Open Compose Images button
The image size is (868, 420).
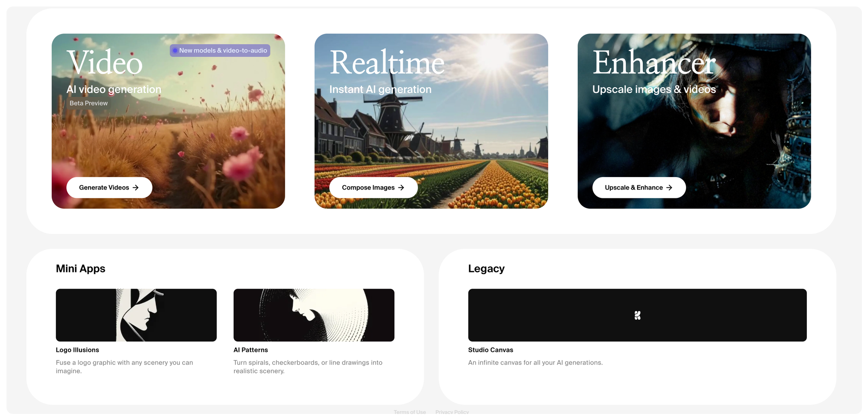373,187
